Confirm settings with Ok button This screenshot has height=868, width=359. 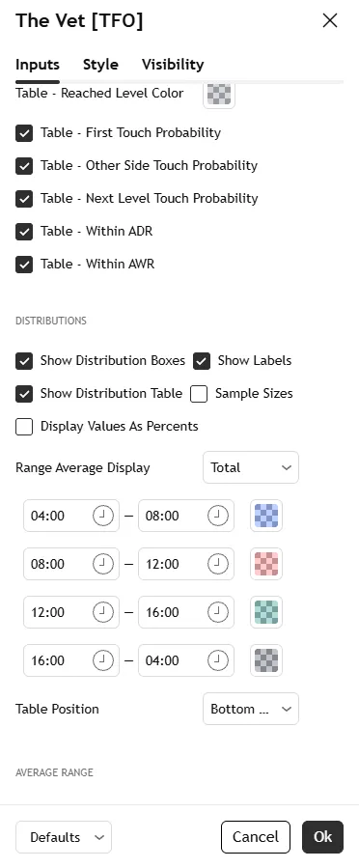pyautogui.click(x=322, y=837)
